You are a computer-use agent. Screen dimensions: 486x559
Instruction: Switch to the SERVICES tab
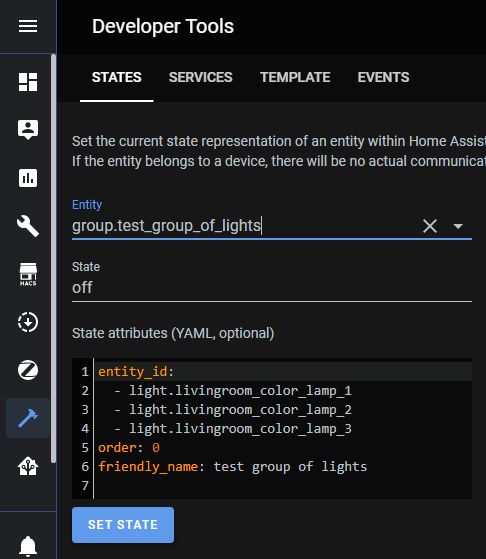[x=200, y=77]
